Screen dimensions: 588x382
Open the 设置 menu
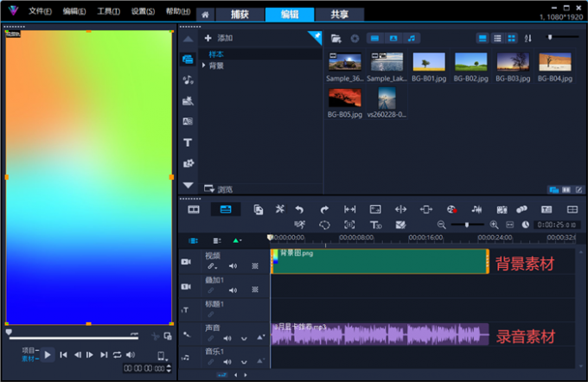coord(143,11)
